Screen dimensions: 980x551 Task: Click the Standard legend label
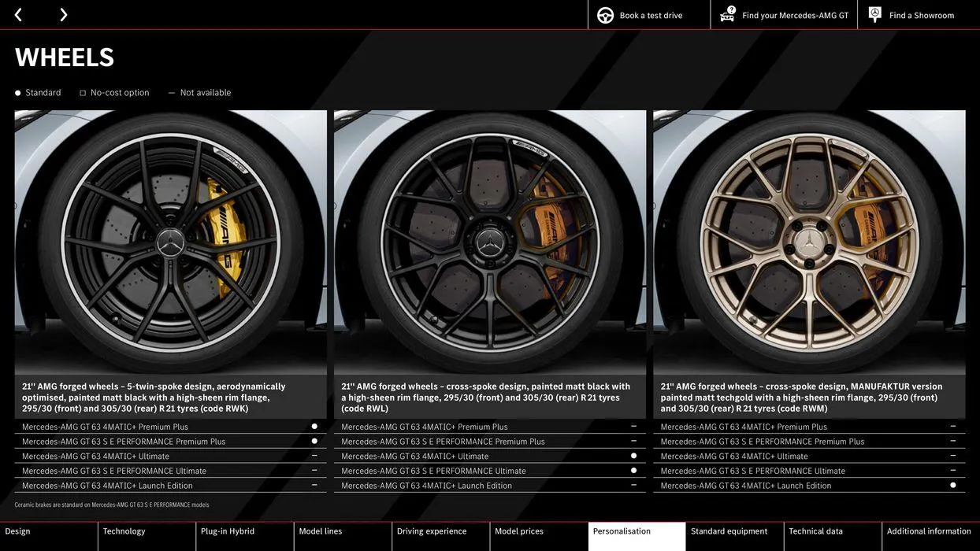43,93
